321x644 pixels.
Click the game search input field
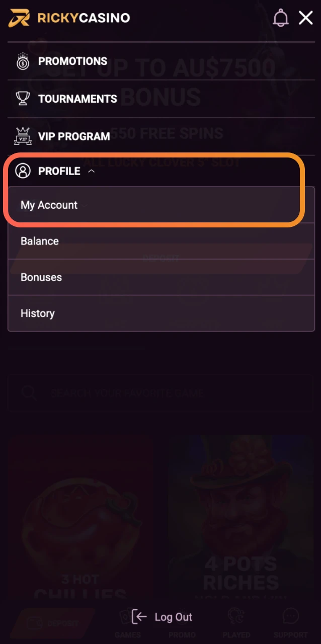coord(161,393)
